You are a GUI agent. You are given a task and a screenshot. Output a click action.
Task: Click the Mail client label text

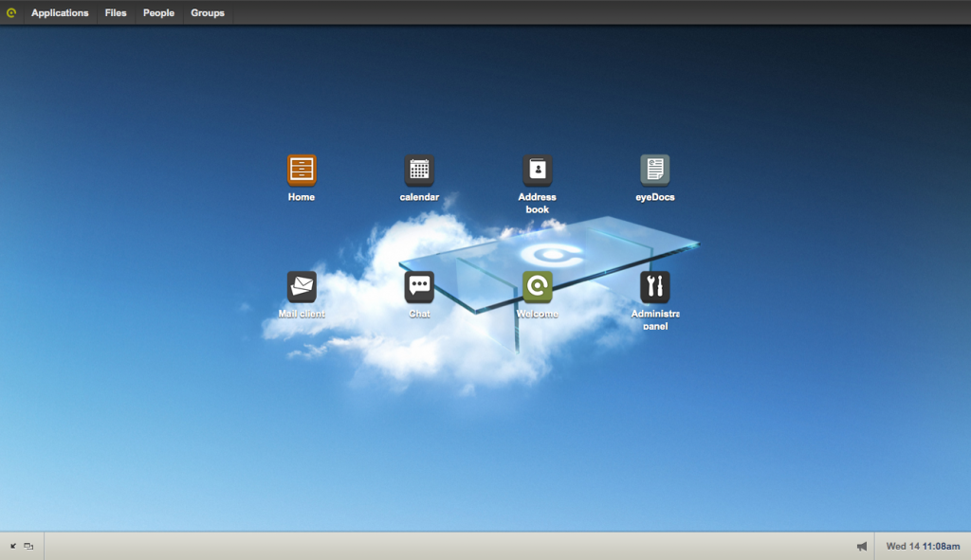click(302, 314)
